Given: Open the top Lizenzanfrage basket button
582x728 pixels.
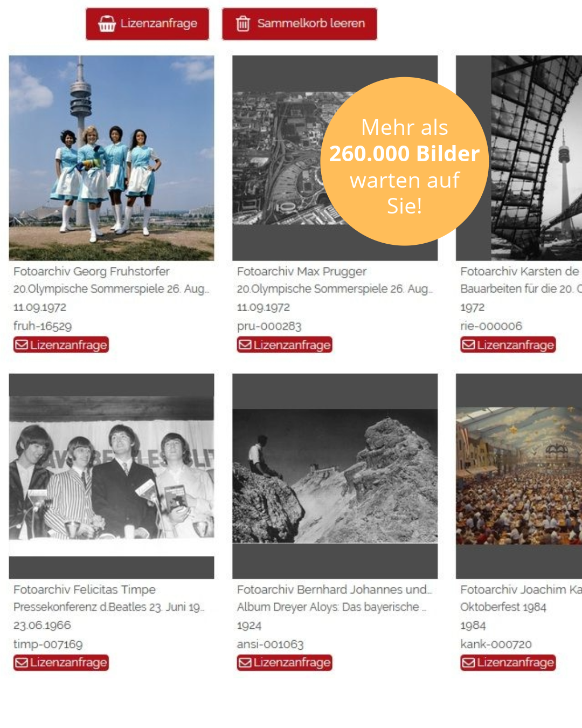Looking at the screenshot, I should [147, 24].
